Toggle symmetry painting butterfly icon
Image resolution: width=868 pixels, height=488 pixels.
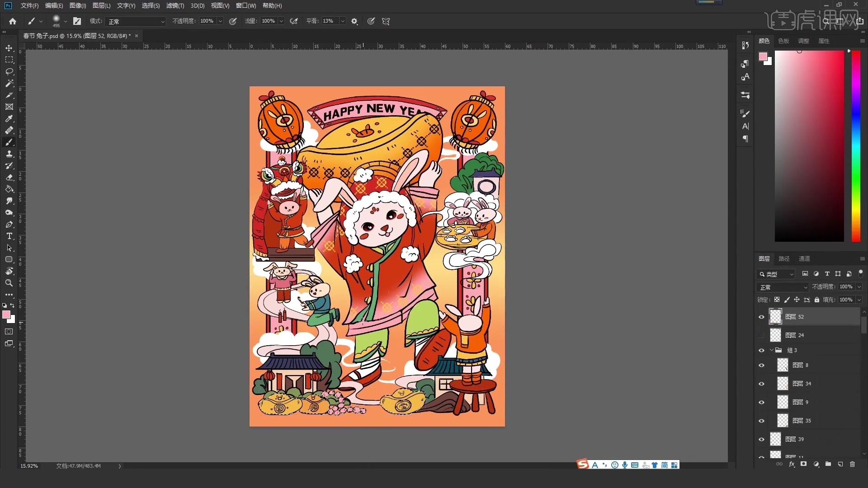click(x=386, y=21)
